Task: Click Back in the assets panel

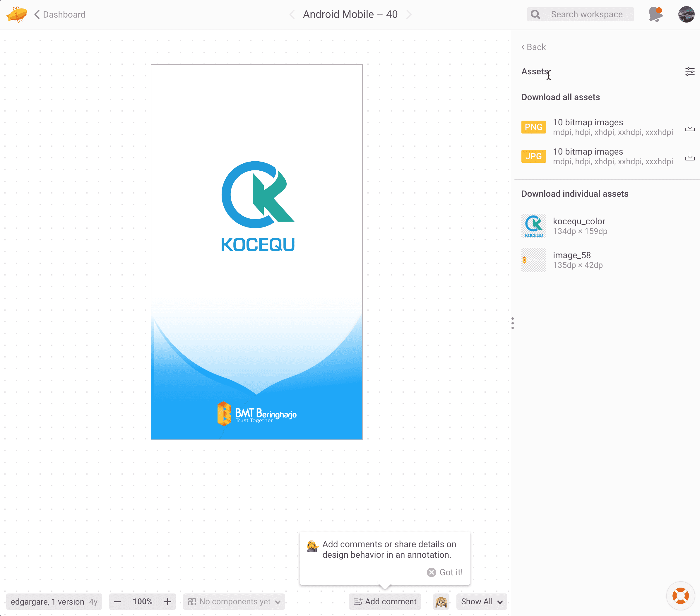Action: point(533,47)
